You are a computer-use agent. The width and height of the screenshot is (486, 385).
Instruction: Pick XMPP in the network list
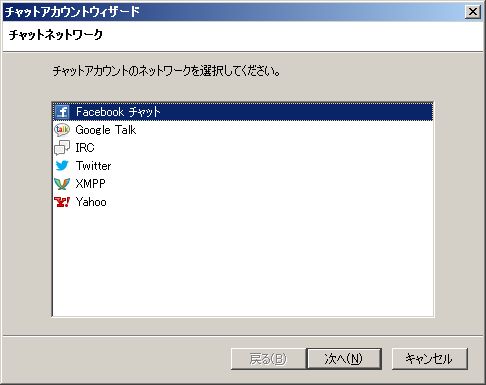90,184
